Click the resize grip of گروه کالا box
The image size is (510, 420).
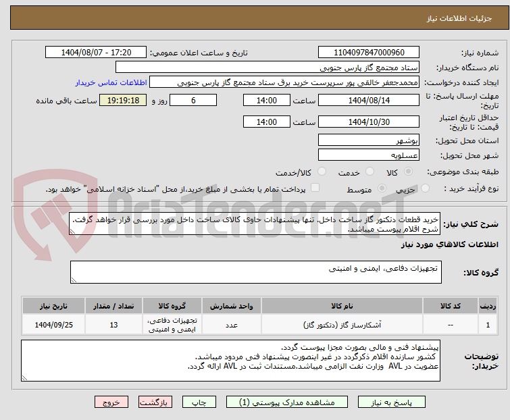[74, 280]
